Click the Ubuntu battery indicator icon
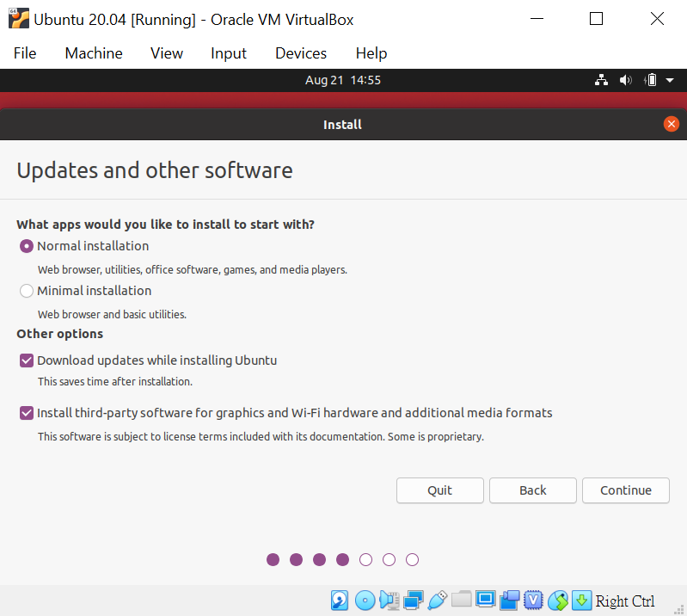The image size is (687, 616). point(650,80)
